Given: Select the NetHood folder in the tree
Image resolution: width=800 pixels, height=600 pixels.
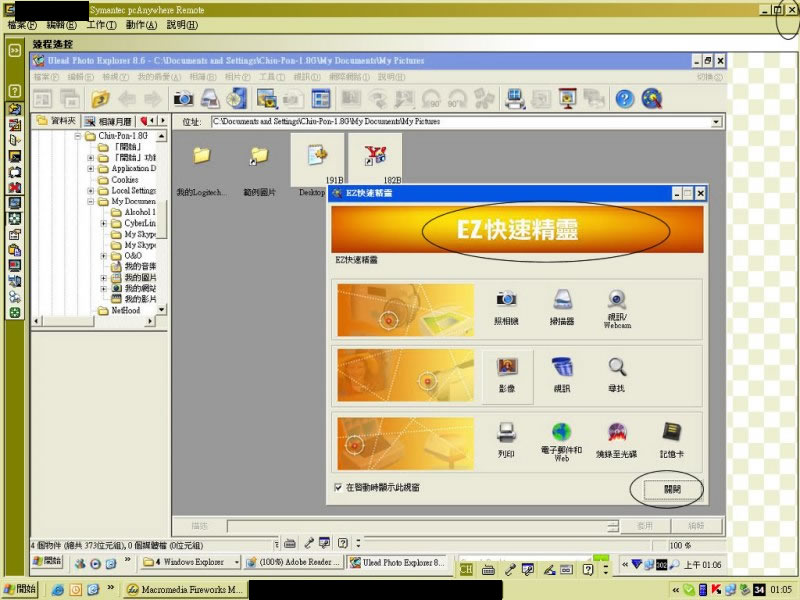Looking at the screenshot, I should (x=119, y=311).
